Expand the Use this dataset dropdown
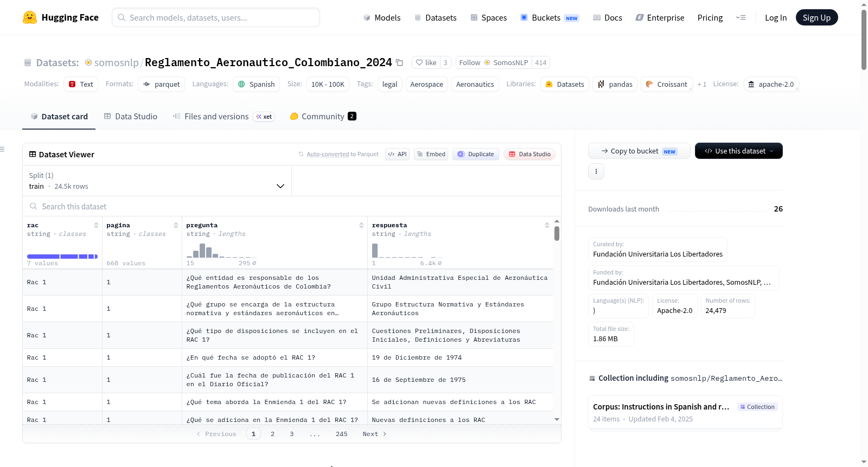 tap(739, 151)
